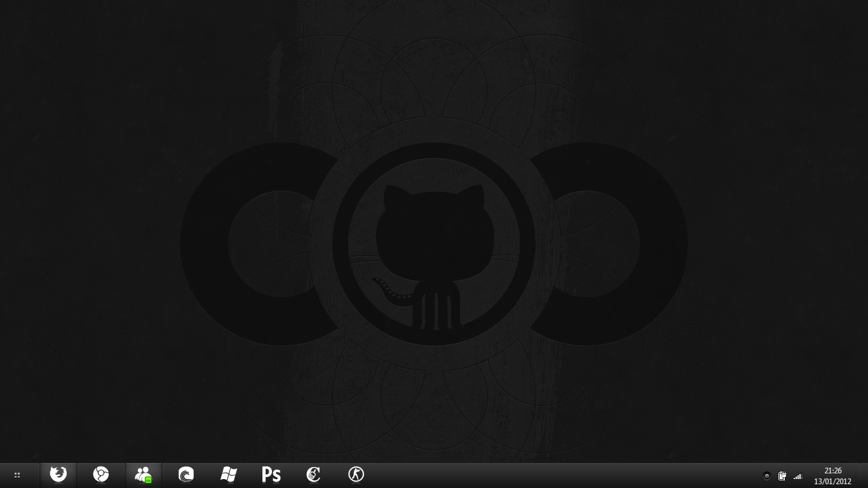
Task: Click the Windows flag taskbar icon
Action: [229, 475]
